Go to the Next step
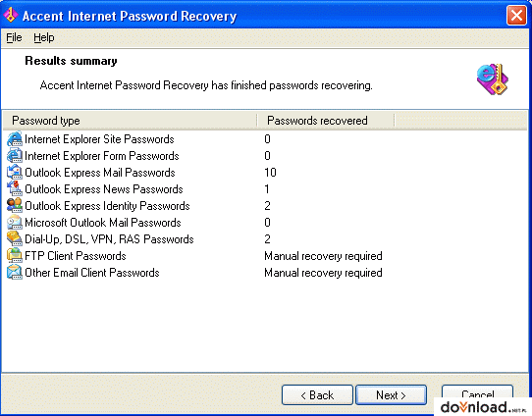The height and width of the screenshot is (416, 532). click(x=391, y=395)
